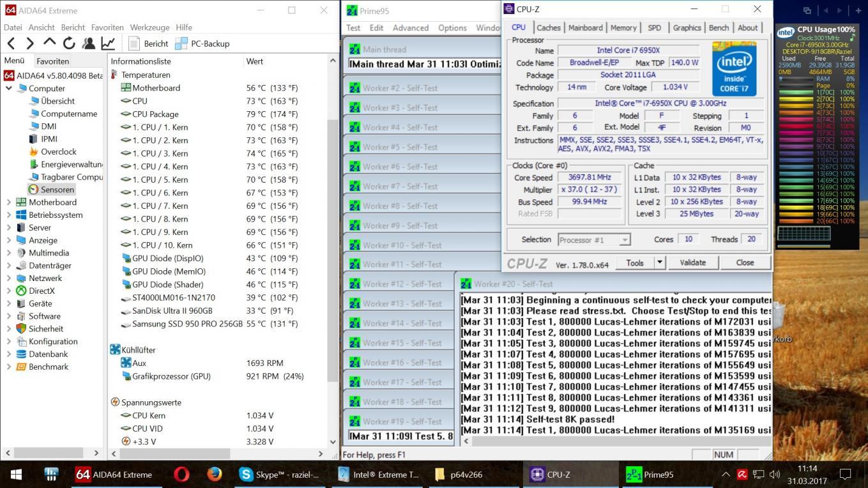Click Worker #10 Self-Test title bar
The image size is (868, 488).
coord(423,245)
